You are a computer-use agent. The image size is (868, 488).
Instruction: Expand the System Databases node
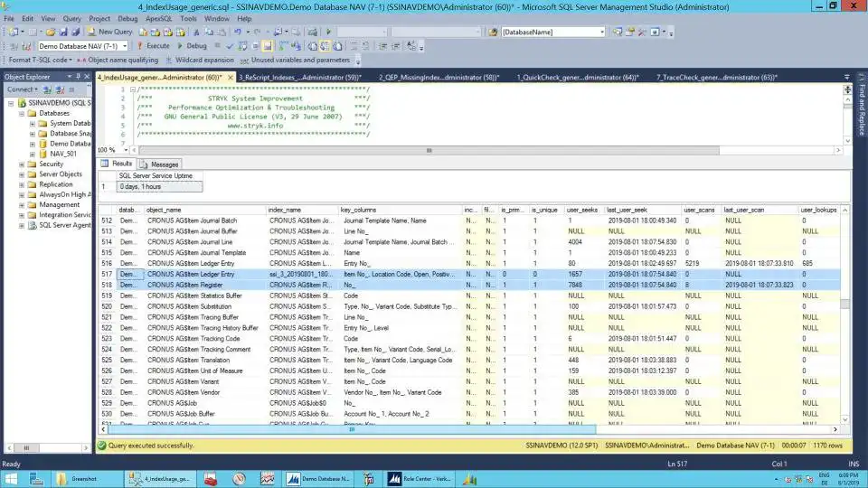coord(33,124)
